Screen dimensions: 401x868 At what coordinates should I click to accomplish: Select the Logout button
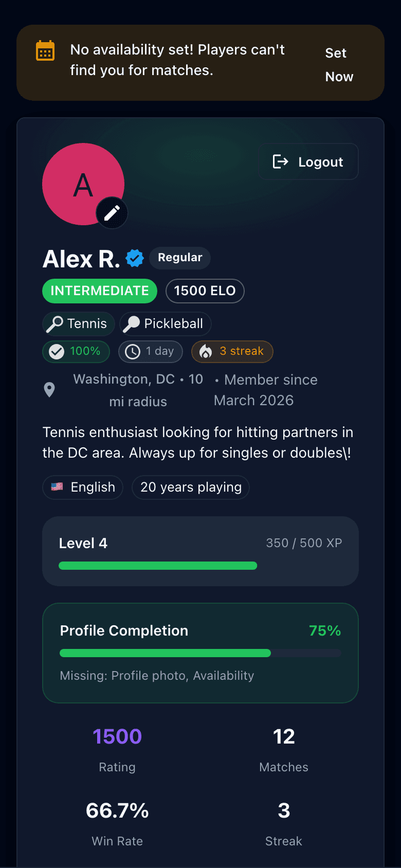(308, 161)
